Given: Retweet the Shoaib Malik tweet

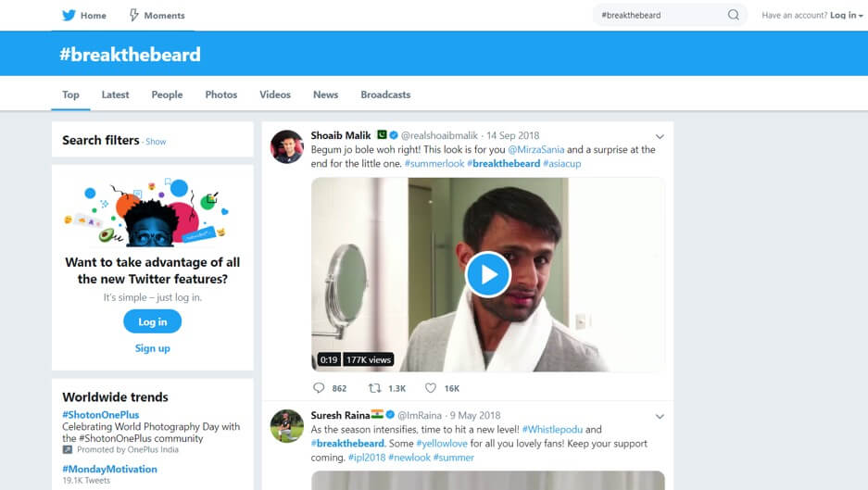Looking at the screenshot, I should pyautogui.click(x=375, y=388).
